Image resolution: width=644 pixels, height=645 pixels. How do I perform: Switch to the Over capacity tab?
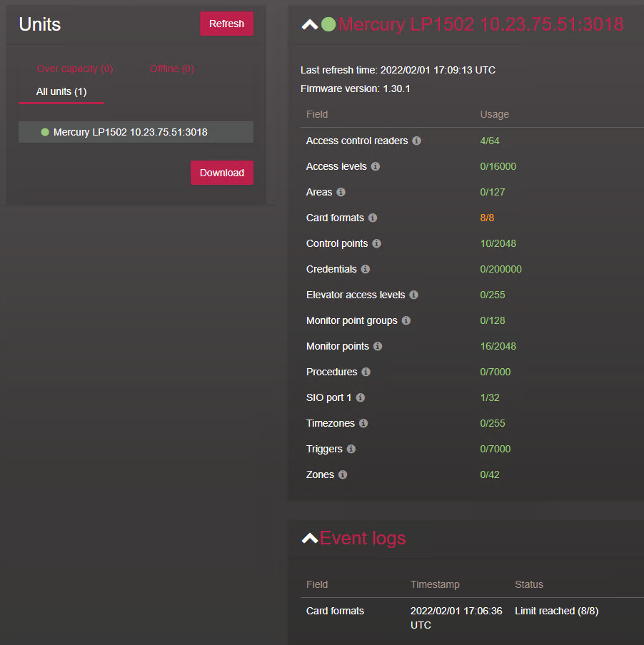click(75, 69)
